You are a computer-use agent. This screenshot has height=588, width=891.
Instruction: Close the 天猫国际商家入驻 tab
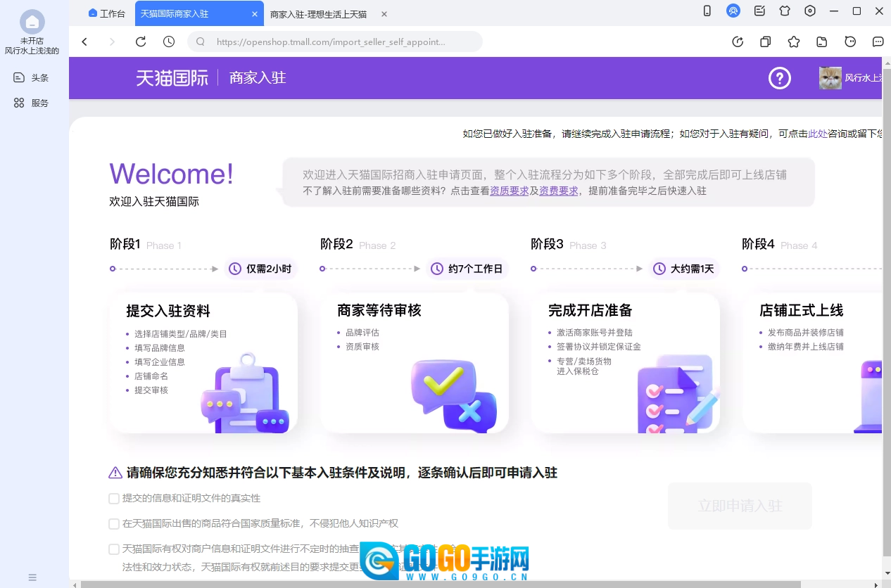(x=255, y=13)
